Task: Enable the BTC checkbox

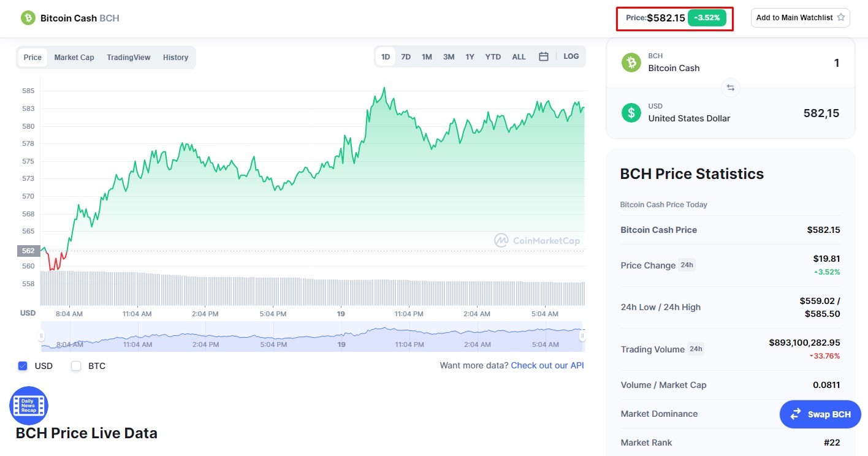Action: click(76, 366)
